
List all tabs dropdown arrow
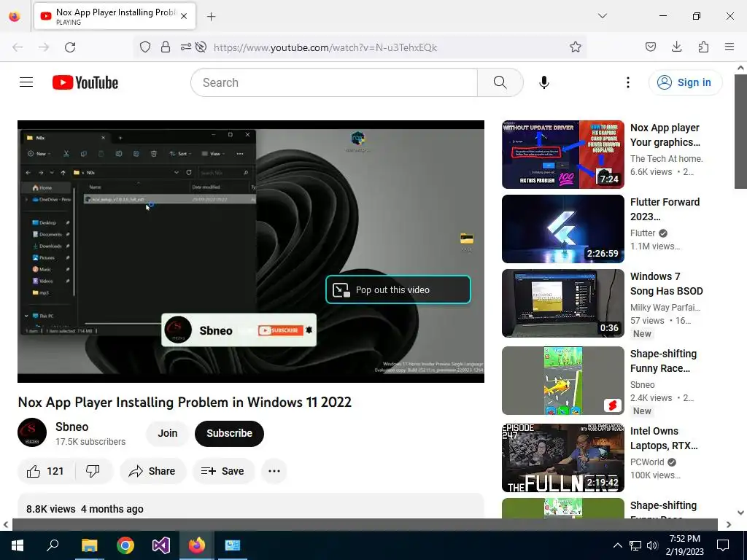coord(602,16)
